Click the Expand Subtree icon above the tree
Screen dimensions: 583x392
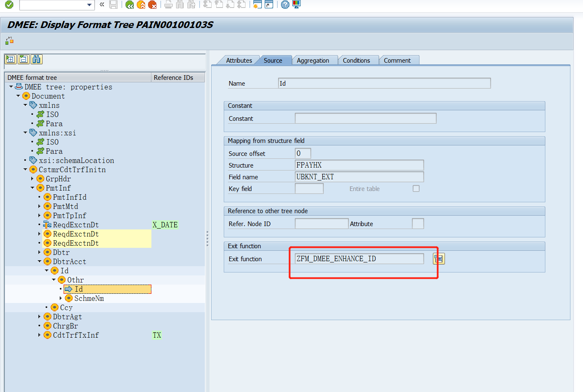coord(10,59)
